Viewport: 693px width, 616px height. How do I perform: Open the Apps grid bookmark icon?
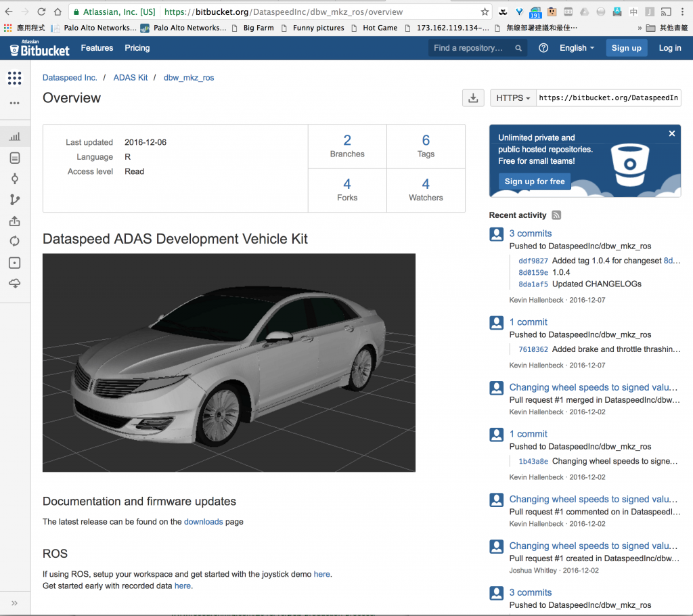pos(7,28)
